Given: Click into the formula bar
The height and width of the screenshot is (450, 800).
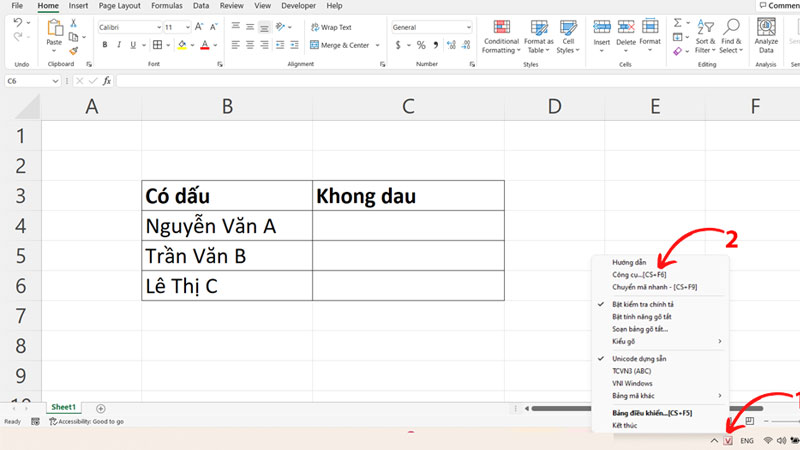Looking at the screenshot, I should click(x=457, y=81).
